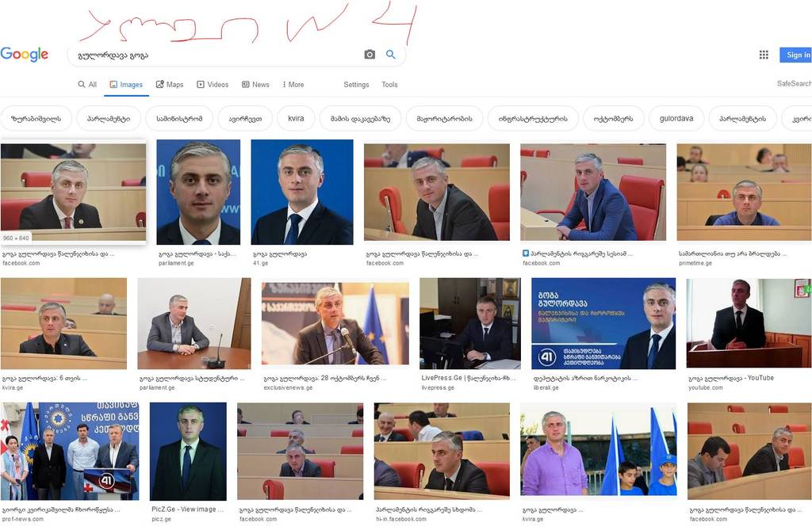This screenshot has width=812, height=530.
Task: Switch to the Maps tab
Action: pos(170,84)
